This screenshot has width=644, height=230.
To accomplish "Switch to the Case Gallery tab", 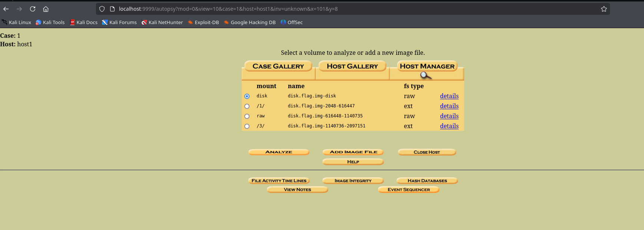I will pyautogui.click(x=278, y=66).
